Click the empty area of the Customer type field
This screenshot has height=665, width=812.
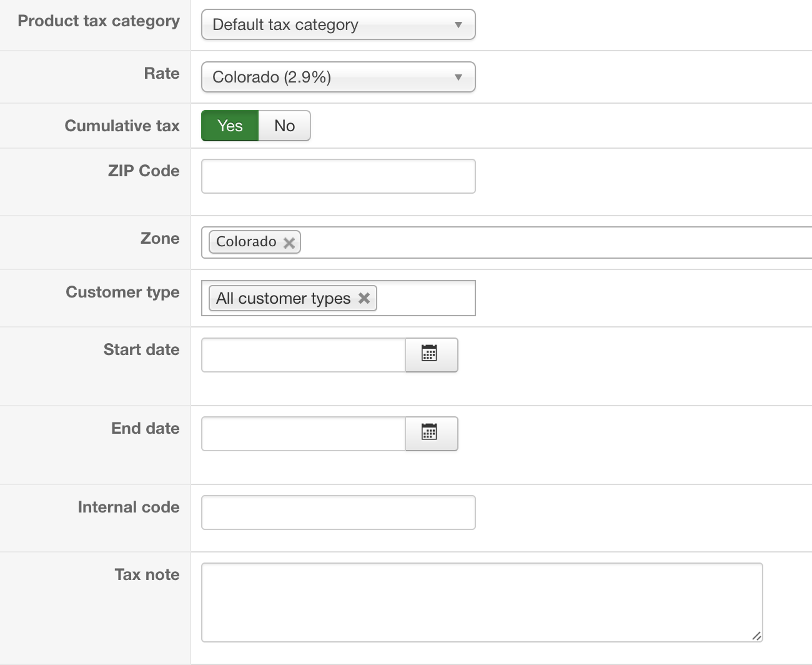pyautogui.click(x=425, y=298)
